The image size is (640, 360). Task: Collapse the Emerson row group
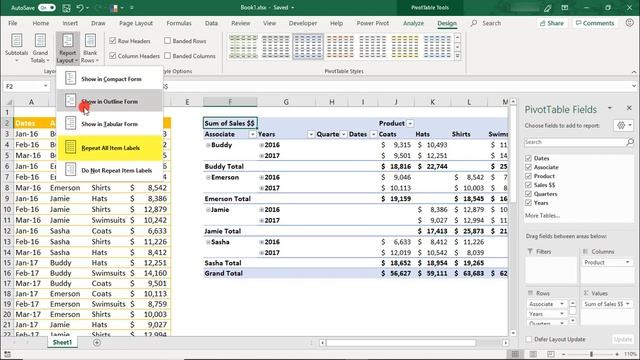point(208,177)
